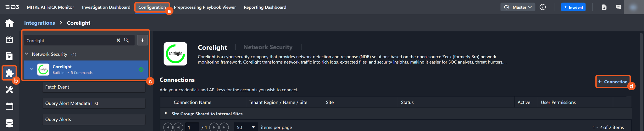Expand Site Group Shared to Internal Sites
This screenshot has height=131, width=644.
tap(166, 113)
